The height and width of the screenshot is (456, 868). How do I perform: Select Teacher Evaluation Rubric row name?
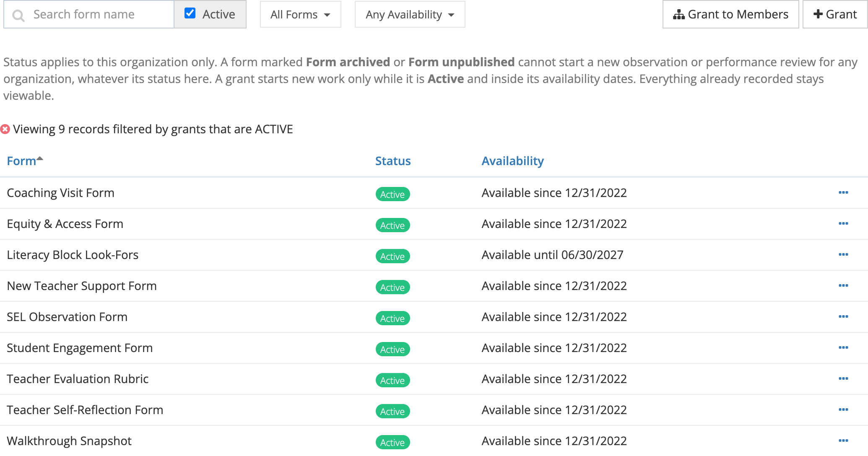pos(78,379)
